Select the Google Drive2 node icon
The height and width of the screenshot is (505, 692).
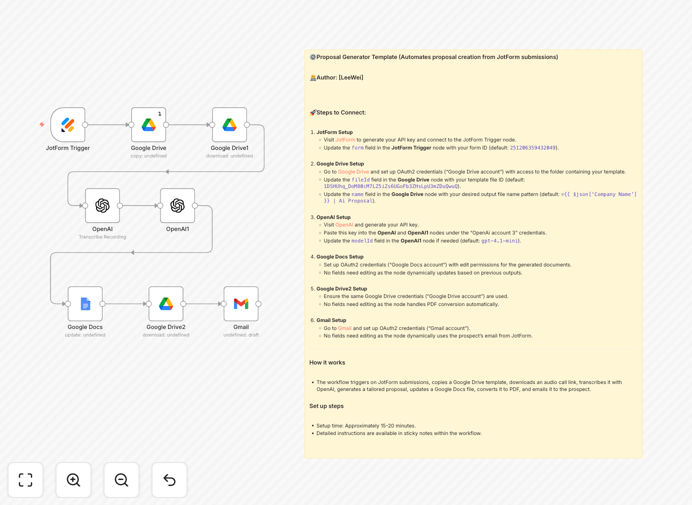coord(166,304)
